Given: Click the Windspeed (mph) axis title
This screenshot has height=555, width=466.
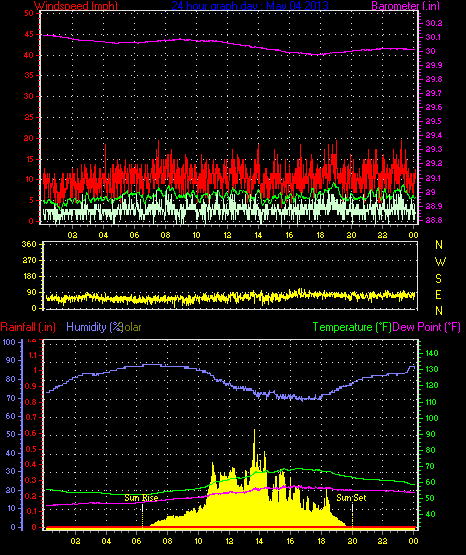Looking at the screenshot, I should [76, 5].
